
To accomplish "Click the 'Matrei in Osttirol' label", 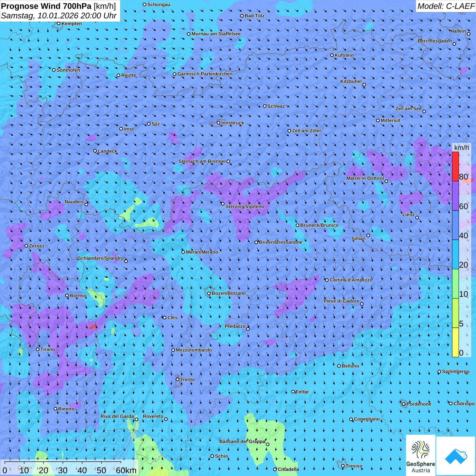I will click(x=365, y=178).
